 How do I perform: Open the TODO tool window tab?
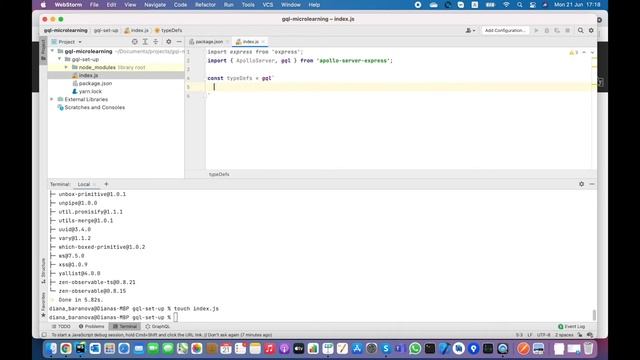click(x=61, y=327)
